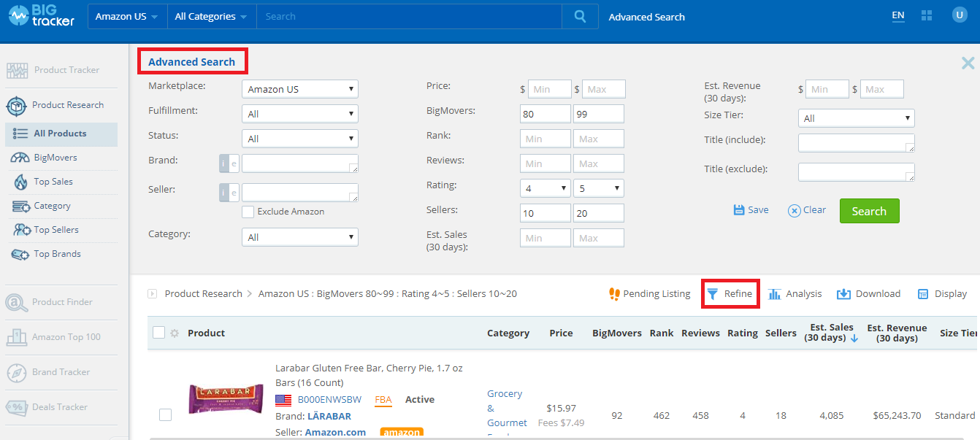This screenshot has height=440, width=980.
Task: Check the Larabar product row checkbox
Action: [x=166, y=415]
